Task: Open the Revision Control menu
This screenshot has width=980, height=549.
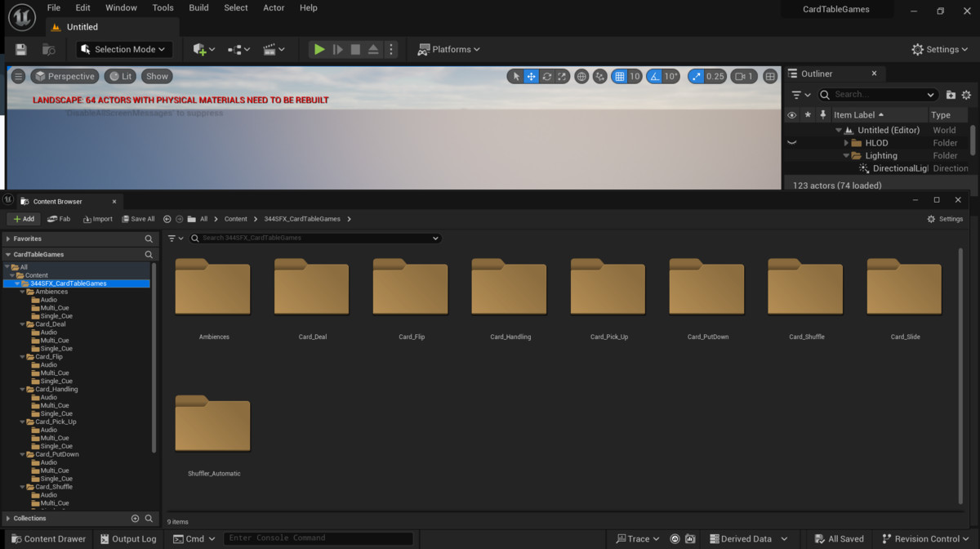Action: click(927, 539)
